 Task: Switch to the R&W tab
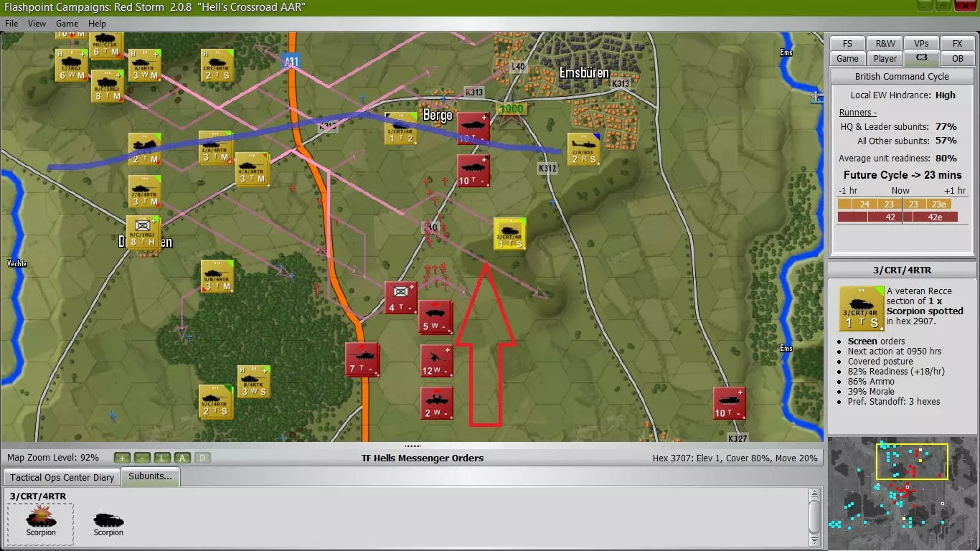[x=885, y=44]
